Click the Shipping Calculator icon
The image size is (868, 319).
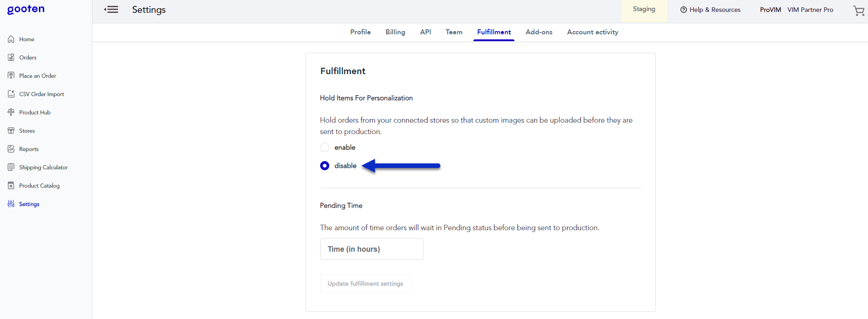click(x=11, y=168)
